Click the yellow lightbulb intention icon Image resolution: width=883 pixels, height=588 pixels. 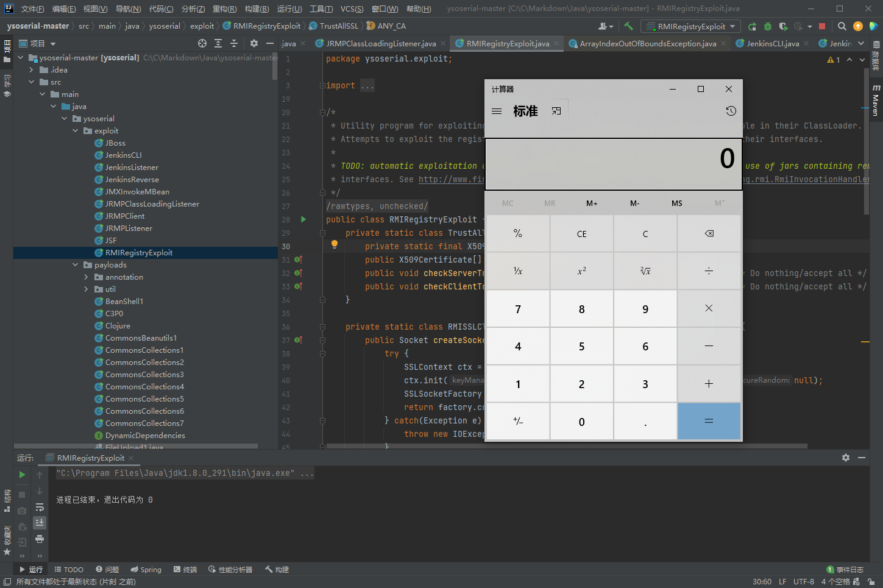click(335, 245)
